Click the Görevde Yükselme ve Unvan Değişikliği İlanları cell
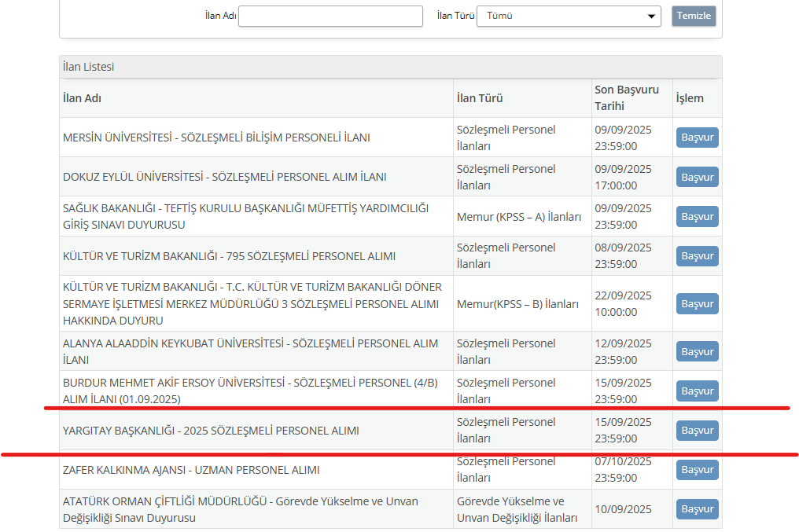799x532 pixels. [522, 509]
